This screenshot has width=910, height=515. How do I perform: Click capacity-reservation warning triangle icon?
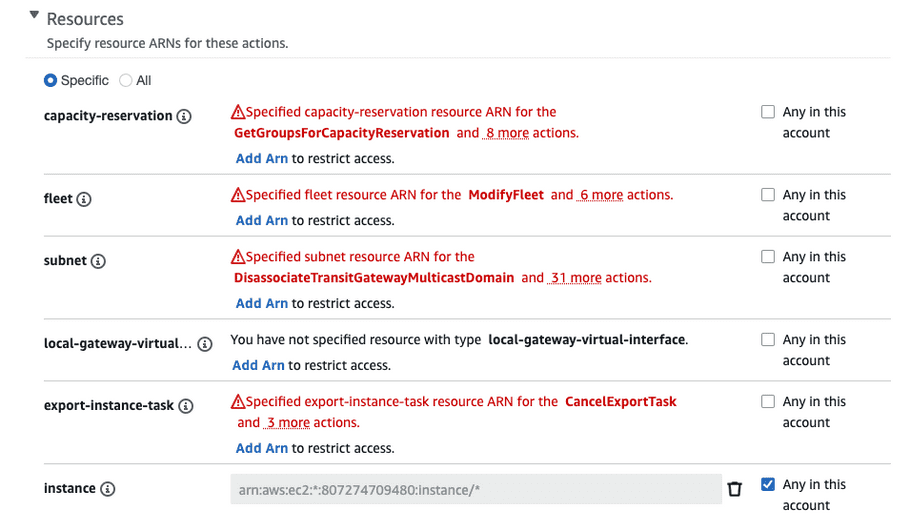[238, 111]
